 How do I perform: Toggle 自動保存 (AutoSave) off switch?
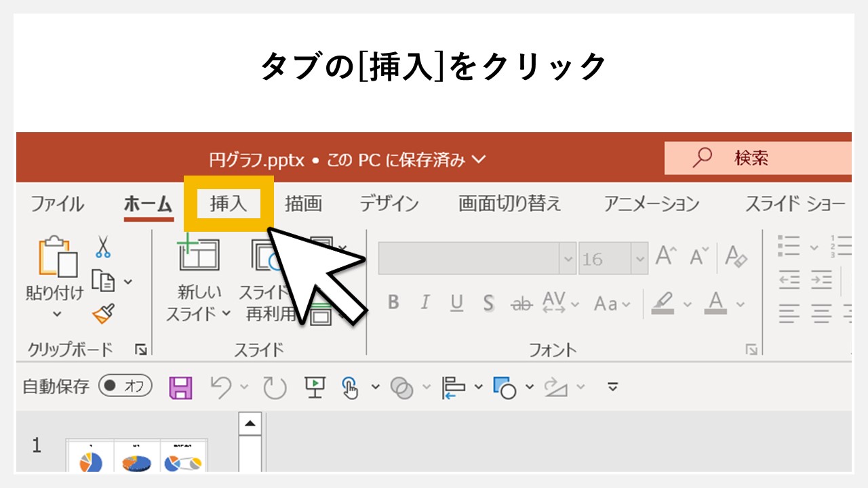[x=125, y=384]
